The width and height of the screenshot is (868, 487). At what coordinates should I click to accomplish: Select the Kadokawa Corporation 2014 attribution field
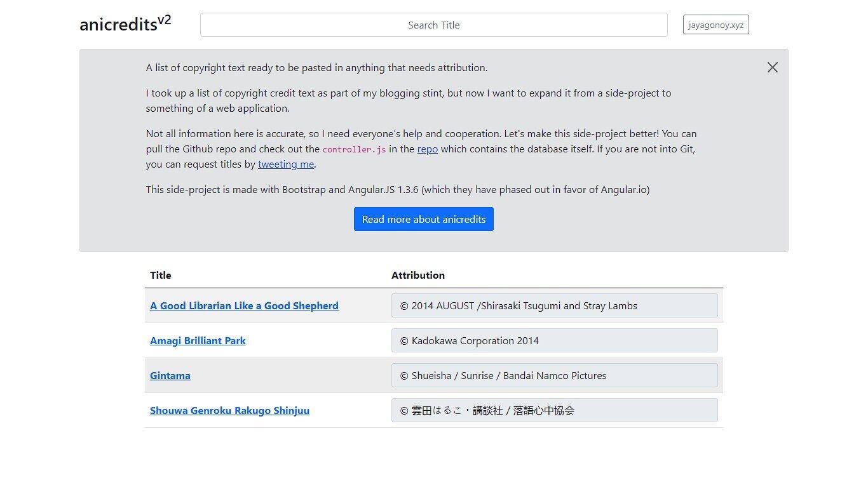click(x=554, y=340)
